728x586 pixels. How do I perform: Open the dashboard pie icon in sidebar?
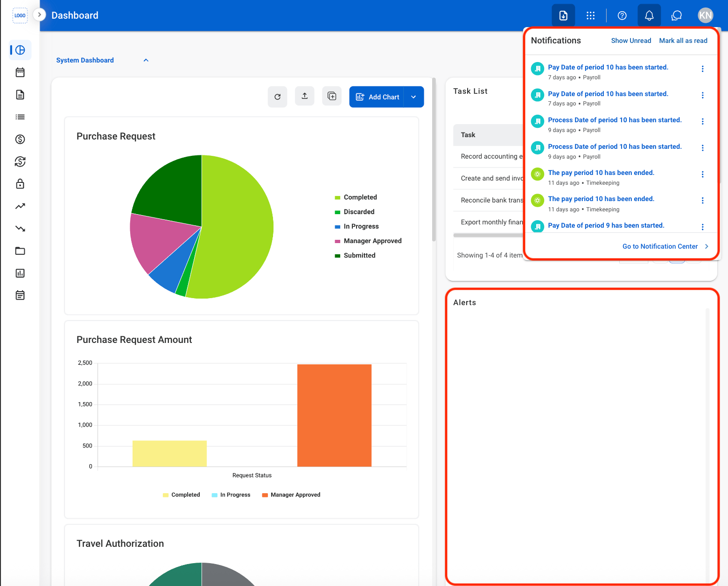coord(20,50)
